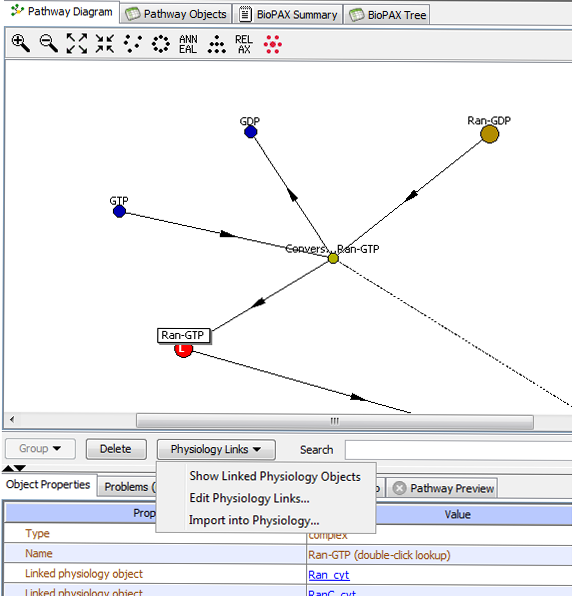Screen dimensions: 572x596
Task: Open the Group dropdown button
Action: pyautogui.click(x=40, y=449)
